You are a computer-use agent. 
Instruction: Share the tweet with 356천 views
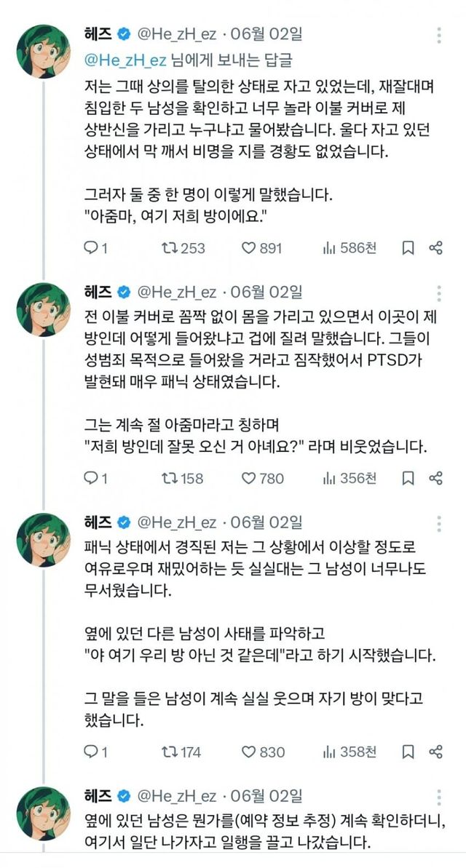pos(435,478)
